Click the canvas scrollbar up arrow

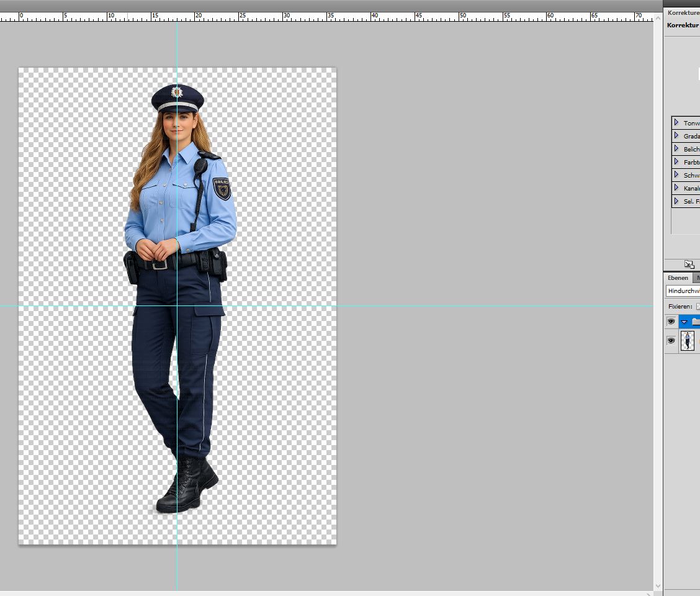click(658, 19)
